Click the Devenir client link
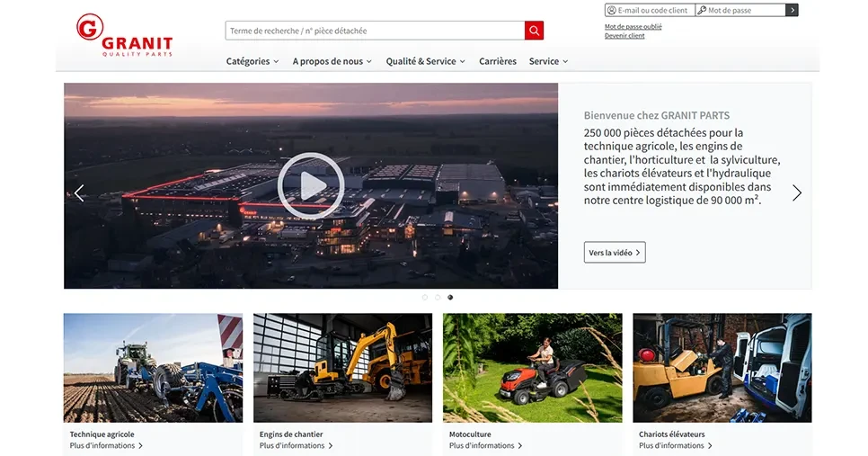 (x=624, y=36)
